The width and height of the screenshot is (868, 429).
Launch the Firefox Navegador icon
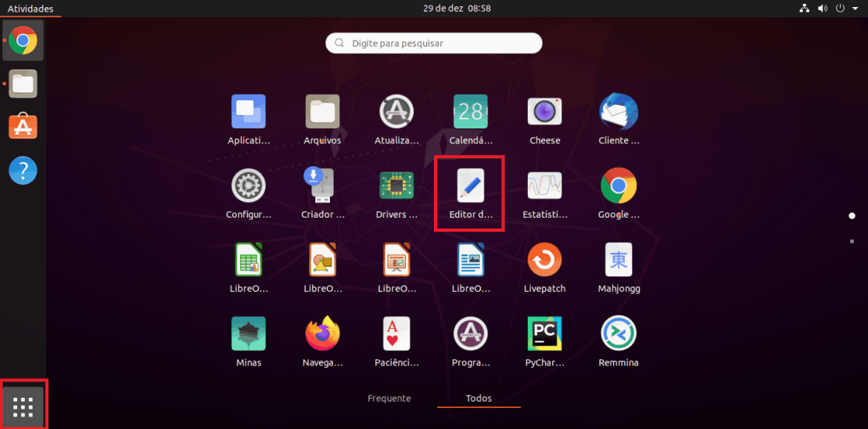click(323, 333)
